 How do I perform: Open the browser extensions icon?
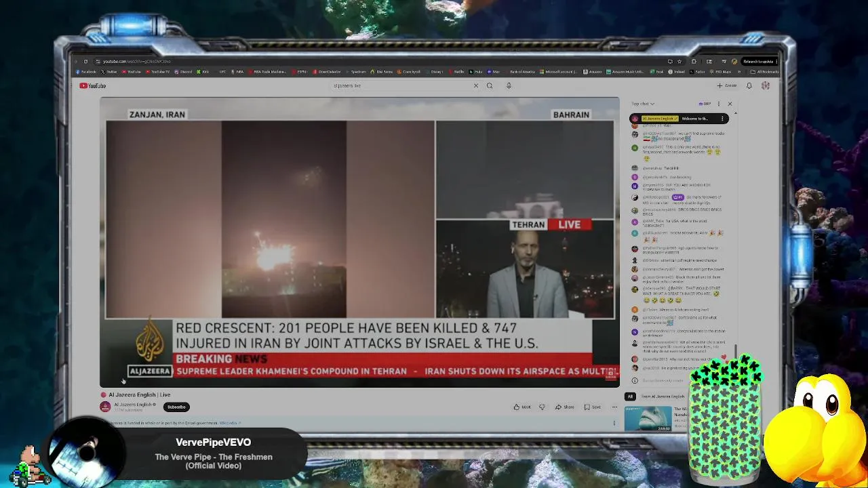[x=694, y=62]
